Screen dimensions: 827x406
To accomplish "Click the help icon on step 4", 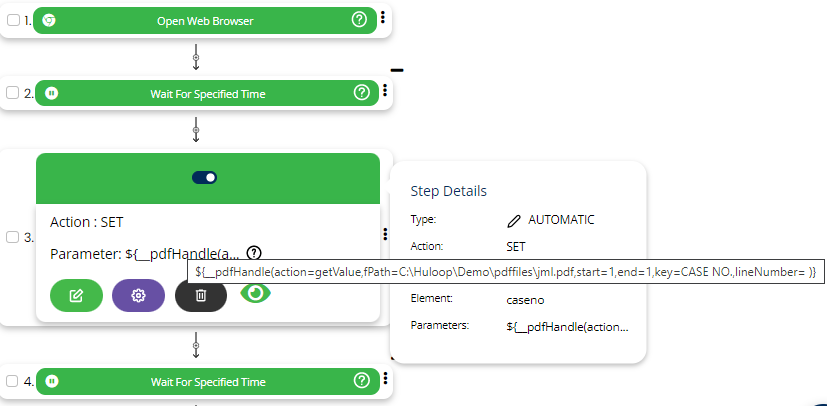I will pyautogui.click(x=362, y=381).
